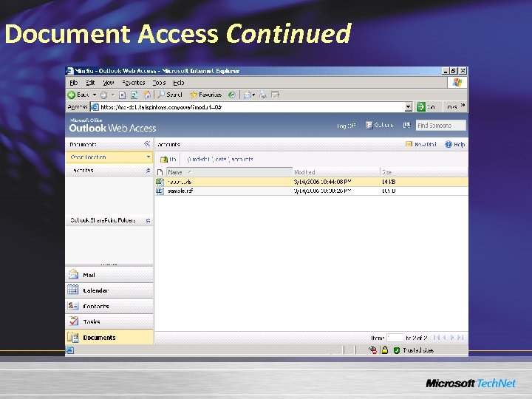Click the Mail envelope toolbar icon
This screenshot has width=532, height=399.
click(247, 95)
